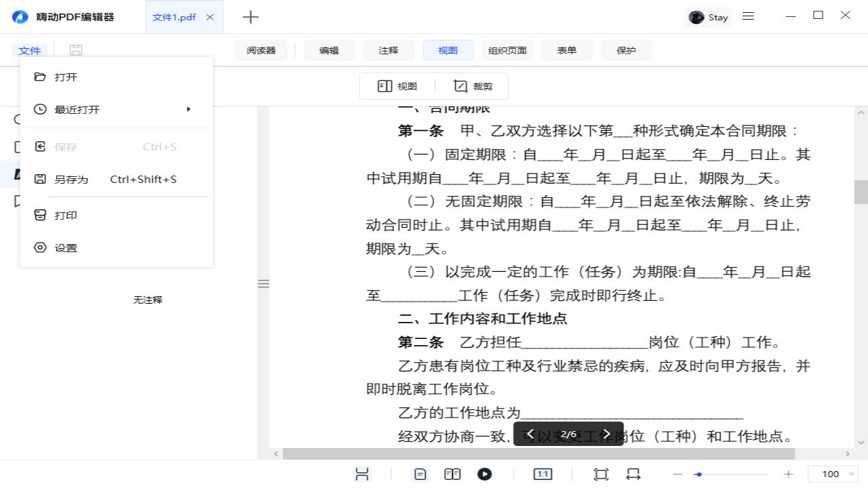The image size is (868, 488).
Task: Click the 2/6 page indicator
Action: [568, 434]
